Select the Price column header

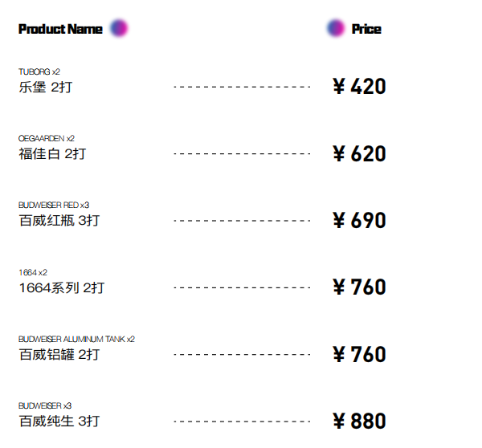click(x=366, y=29)
